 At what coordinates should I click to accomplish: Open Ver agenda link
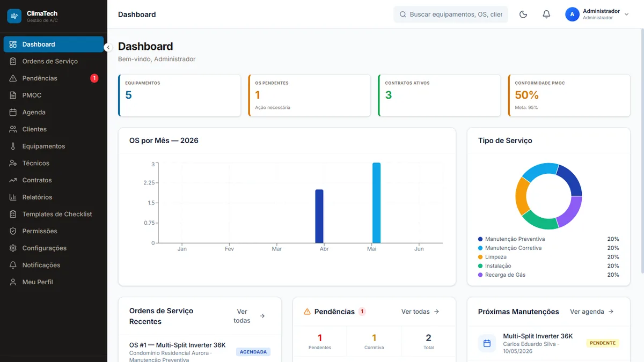pyautogui.click(x=592, y=312)
